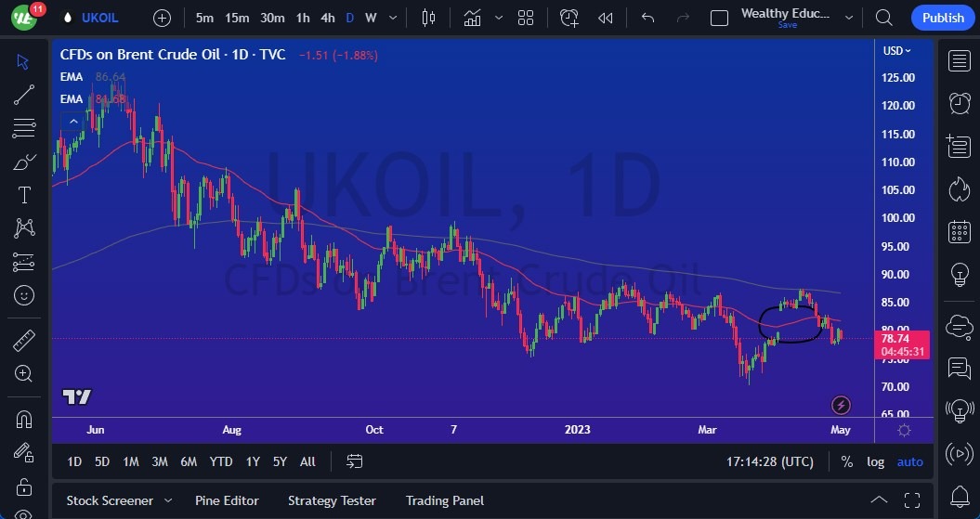Screen dimensions: 980x519
Task: Switch to the 4h timeframe
Action: [328, 19]
